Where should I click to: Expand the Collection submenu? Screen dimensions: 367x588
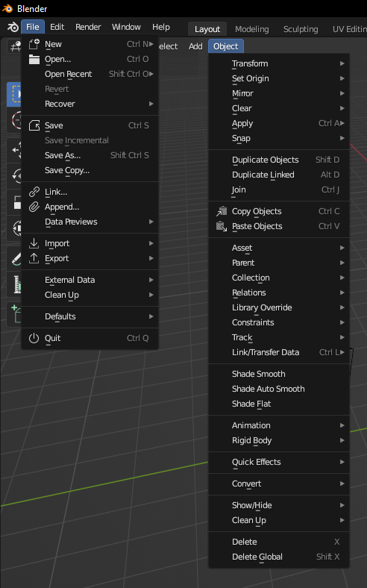pyautogui.click(x=279, y=278)
